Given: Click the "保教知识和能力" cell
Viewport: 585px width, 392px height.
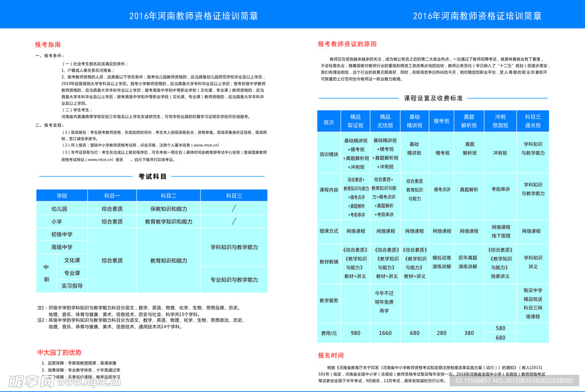Looking at the screenshot, I should point(169,209).
